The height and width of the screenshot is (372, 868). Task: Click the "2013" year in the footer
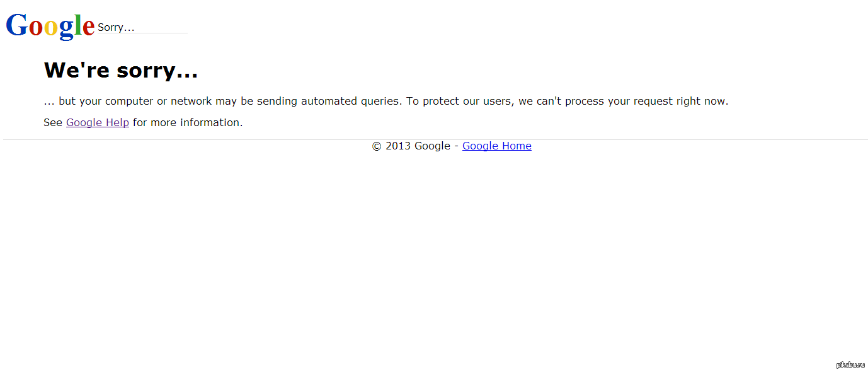[398, 146]
